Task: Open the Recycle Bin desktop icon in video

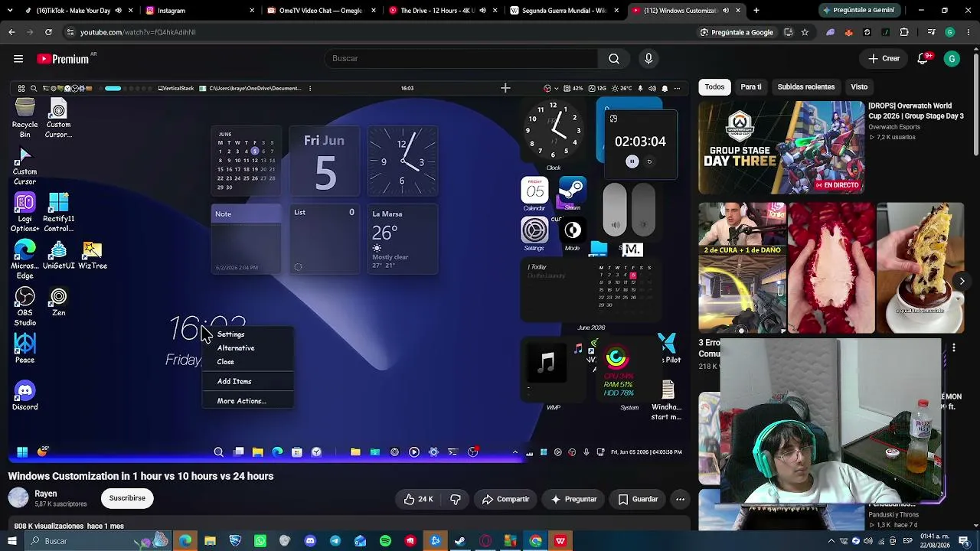Action: [24, 119]
